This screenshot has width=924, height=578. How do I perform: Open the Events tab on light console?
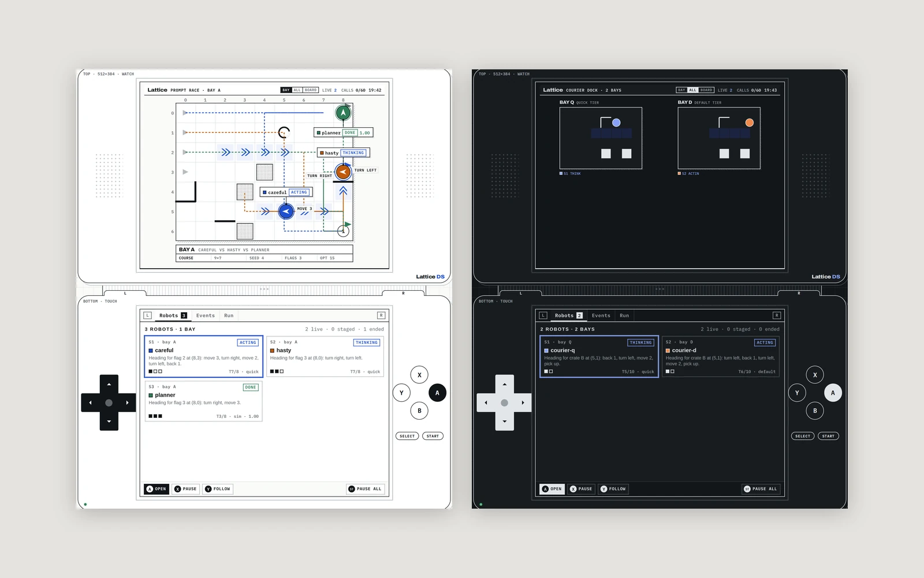(x=206, y=316)
